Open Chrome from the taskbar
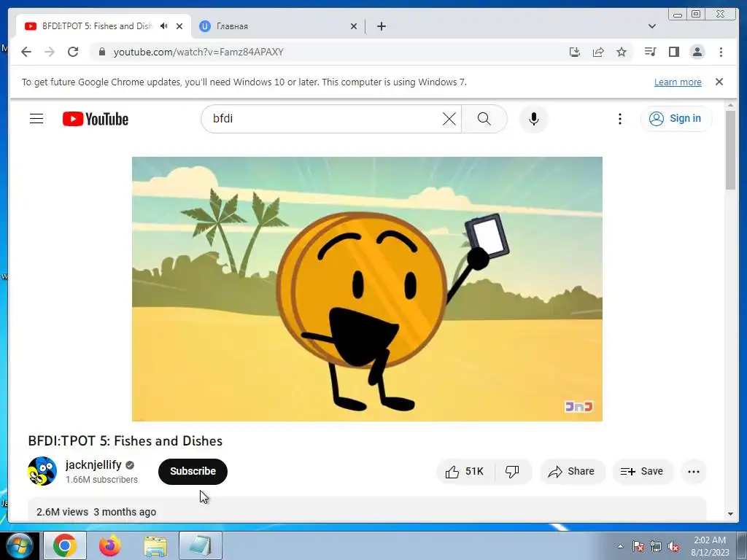Image resolution: width=747 pixels, height=560 pixels. [65, 545]
